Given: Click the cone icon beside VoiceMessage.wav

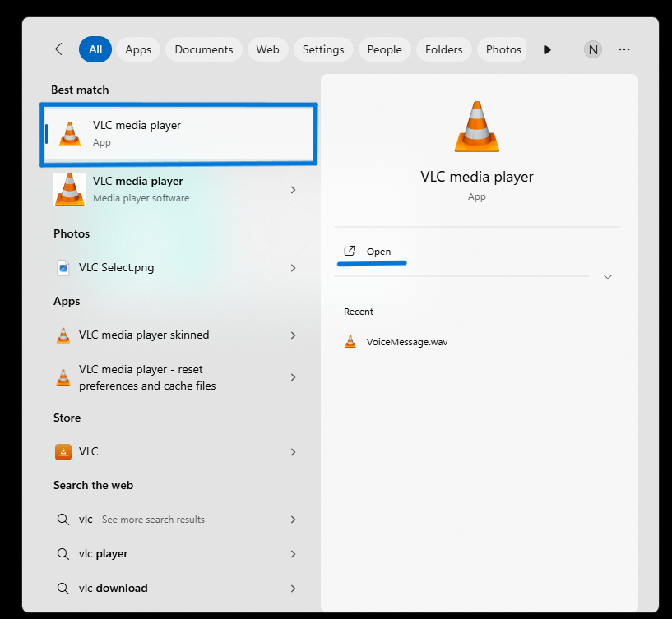Looking at the screenshot, I should pyautogui.click(x=350, y=341).
